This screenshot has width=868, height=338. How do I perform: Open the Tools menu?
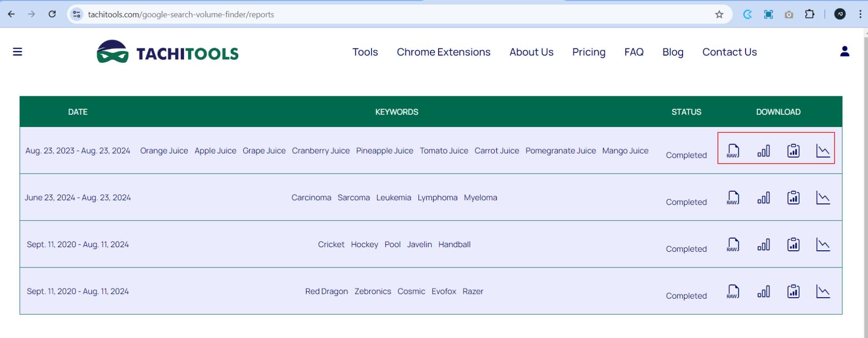365,52
